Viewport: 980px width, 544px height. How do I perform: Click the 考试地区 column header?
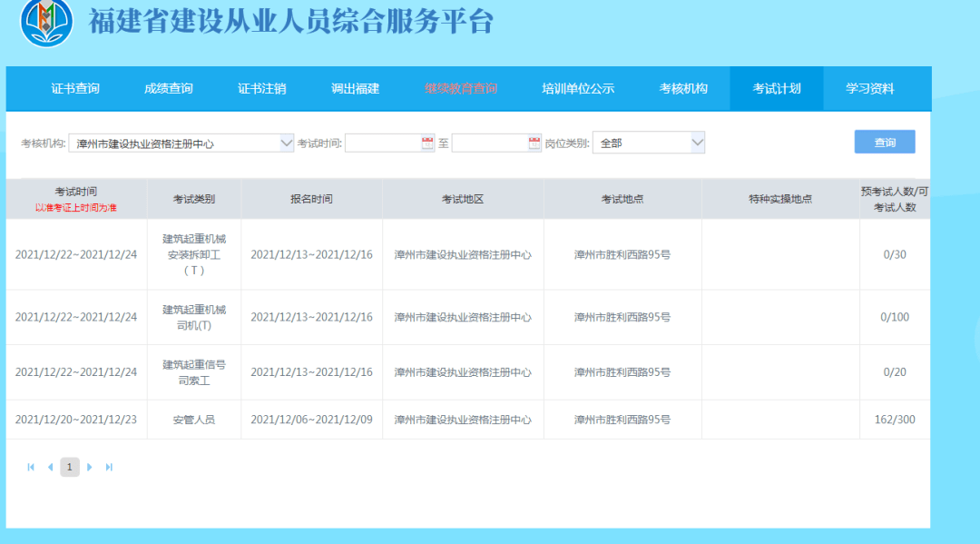[463, 199]
